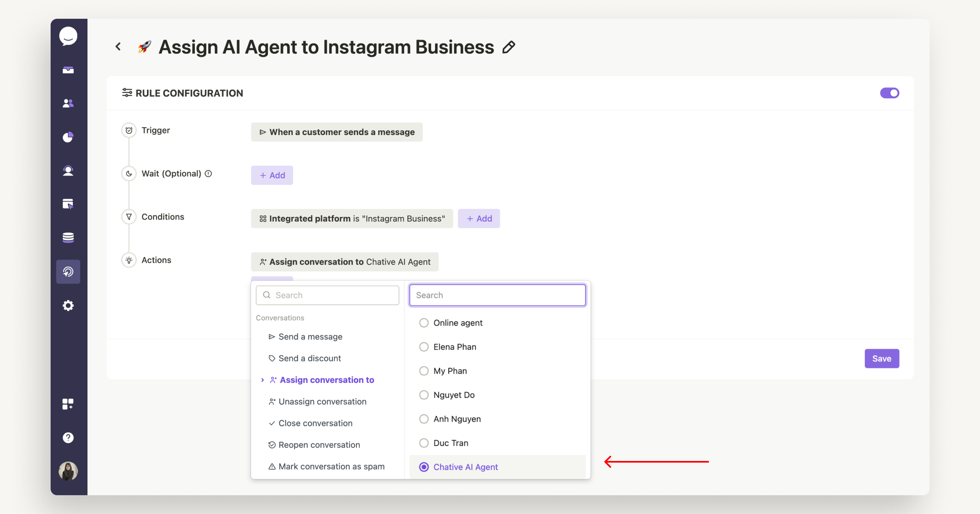The image size is (980, 514).
Task: Click the Conditions filter step icon
Action: pyautogui.click(x=129, y=217)
